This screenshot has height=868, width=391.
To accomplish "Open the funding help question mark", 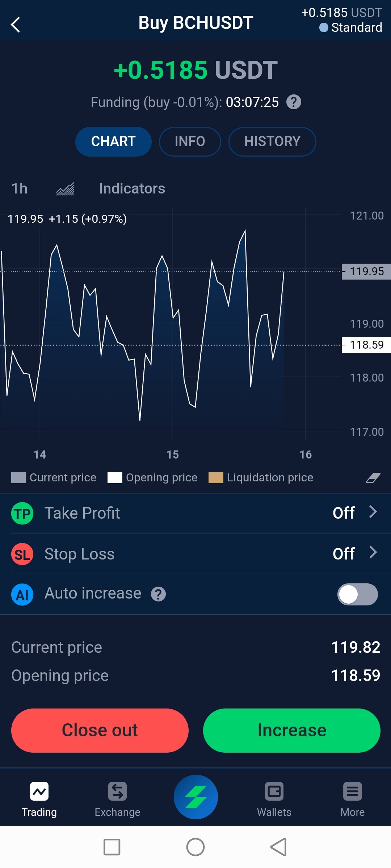I will [294, 102].
